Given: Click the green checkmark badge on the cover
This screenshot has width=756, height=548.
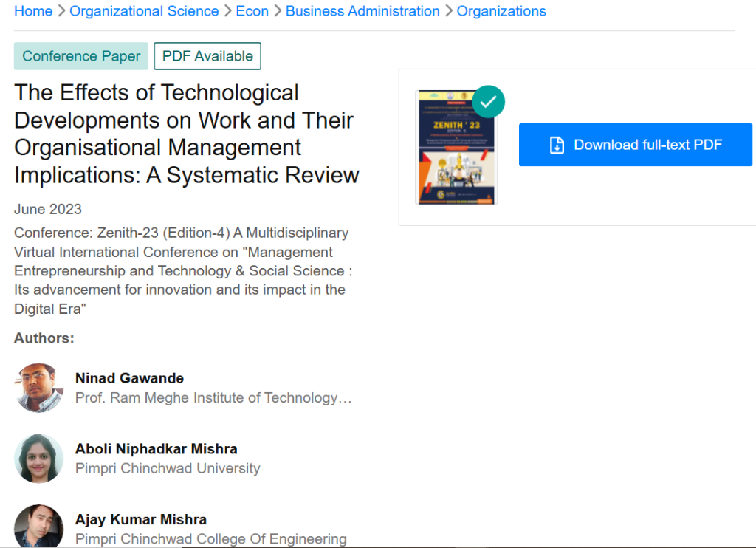Looking at the screenshot, I should coord(488,100).
